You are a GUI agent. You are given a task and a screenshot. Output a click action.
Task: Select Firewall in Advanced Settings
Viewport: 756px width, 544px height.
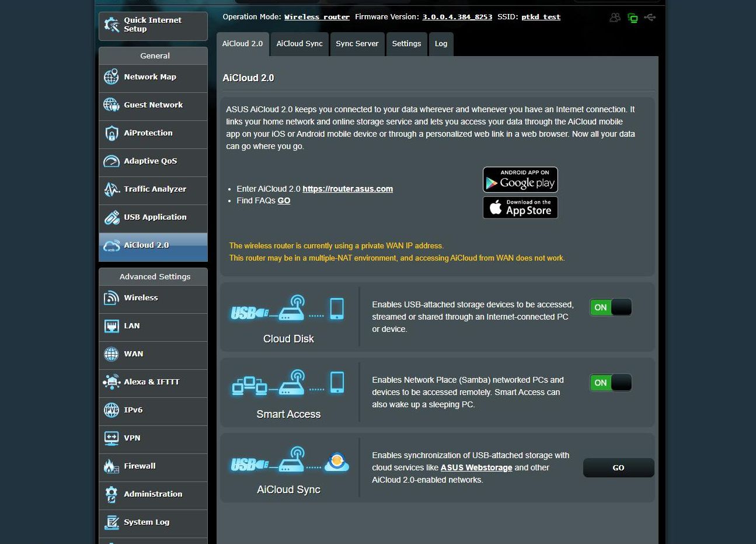153,466
